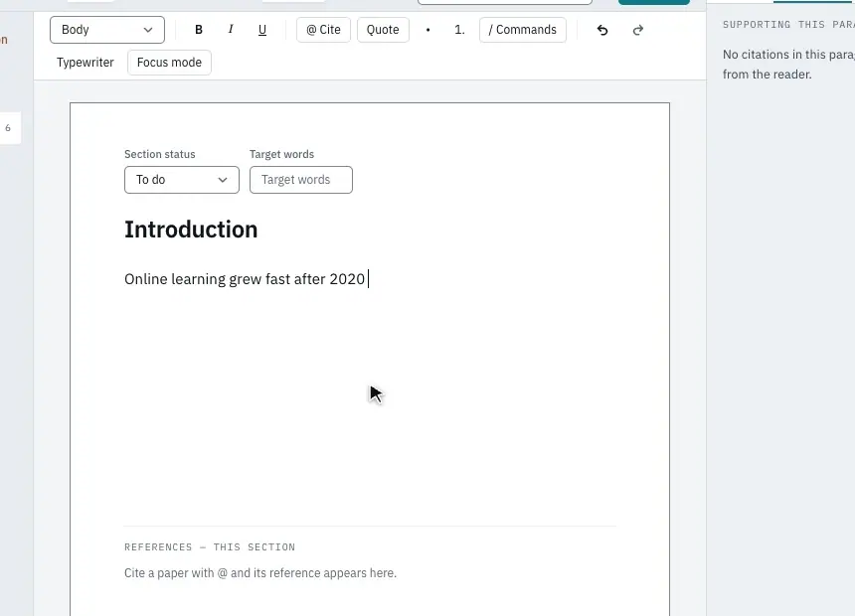Open the Body text style dropdown
The image size is (855, 616).
107,30
